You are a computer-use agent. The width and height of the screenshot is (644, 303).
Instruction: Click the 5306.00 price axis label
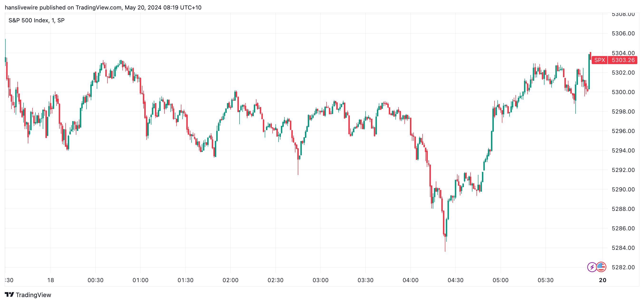pyautogui.click(x=623, y=33)
